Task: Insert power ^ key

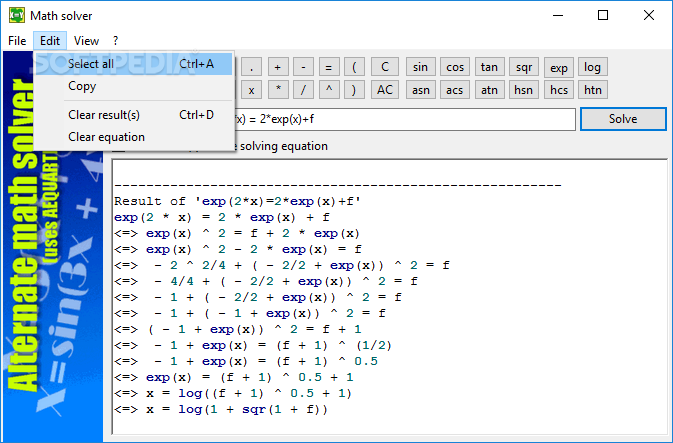Action: (329, 90)
